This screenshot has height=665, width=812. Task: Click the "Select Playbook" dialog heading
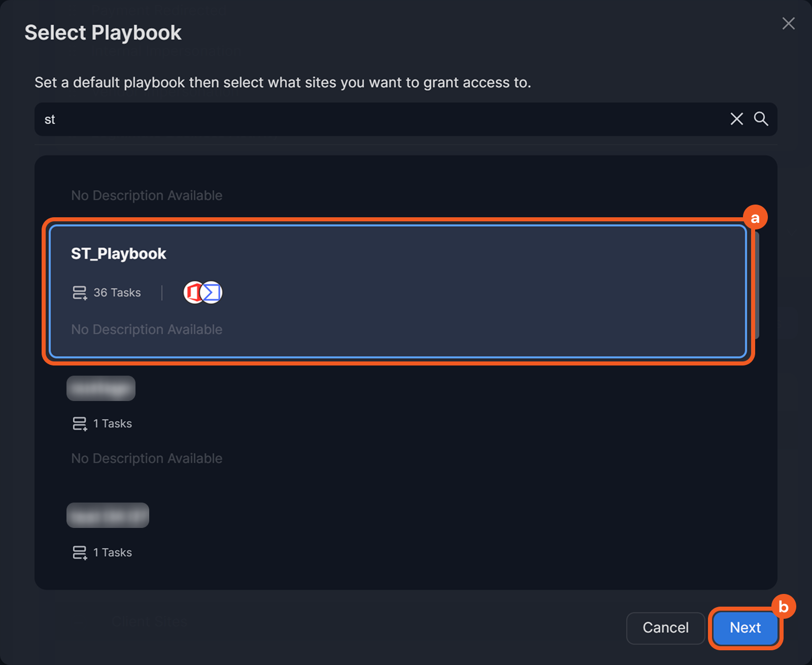point(103,33)
